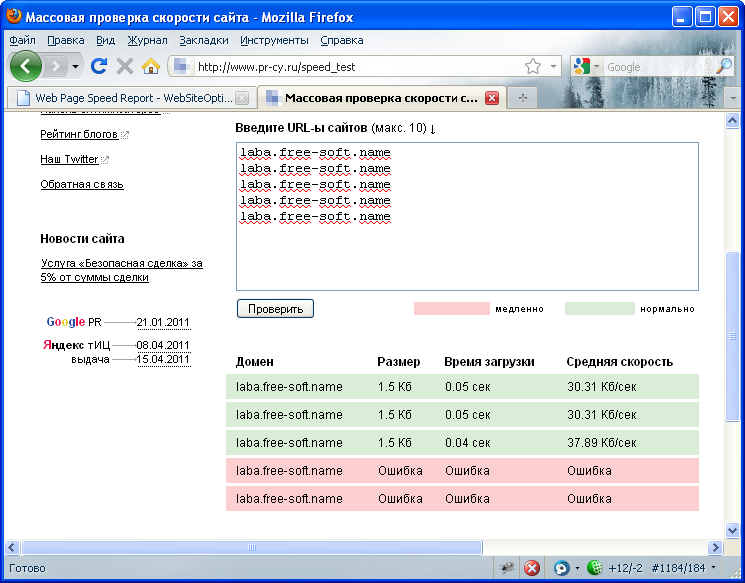Click the Время загрузки column header
This screenshot has height=583, width=745.
pos(489,362)
